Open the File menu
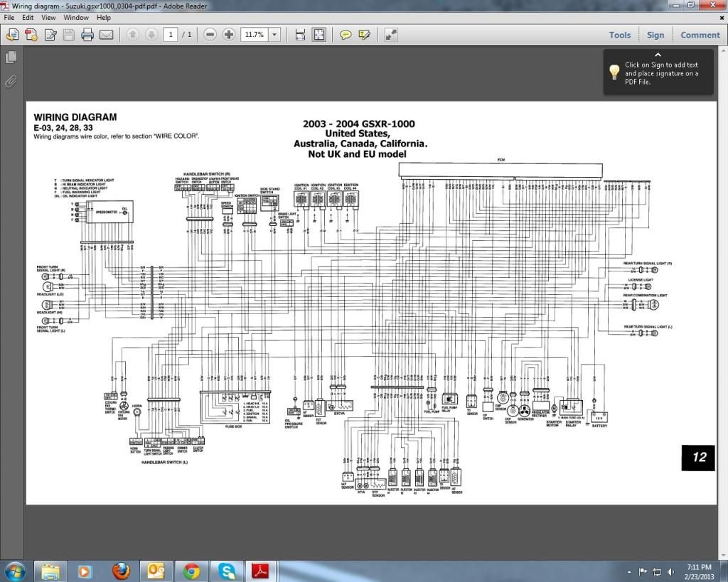 [x=9, y=18]
